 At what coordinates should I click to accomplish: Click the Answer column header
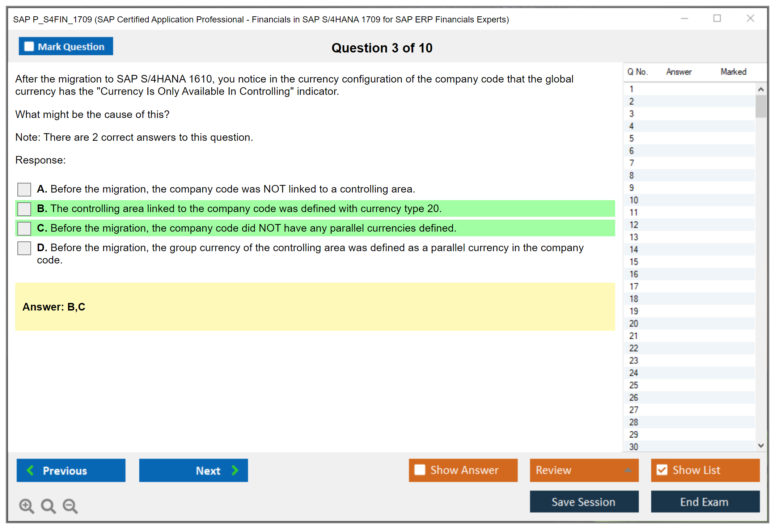click(678, 72)
